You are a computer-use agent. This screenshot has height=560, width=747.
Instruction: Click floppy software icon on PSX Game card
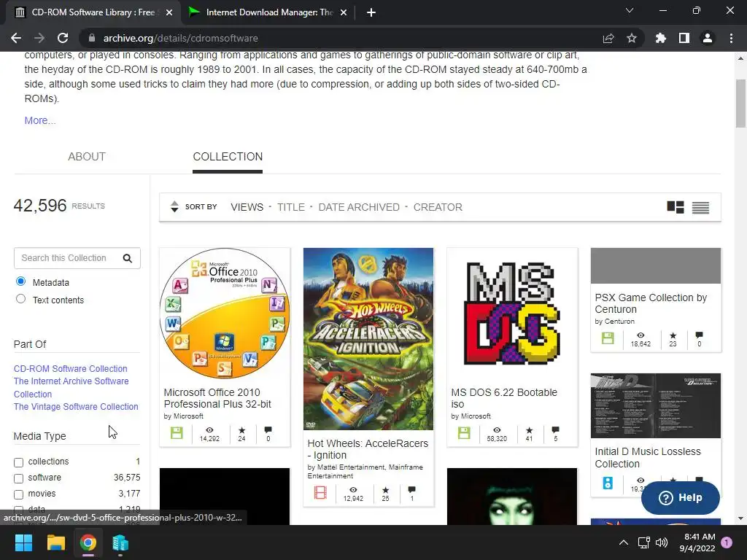tap(608, 338)
